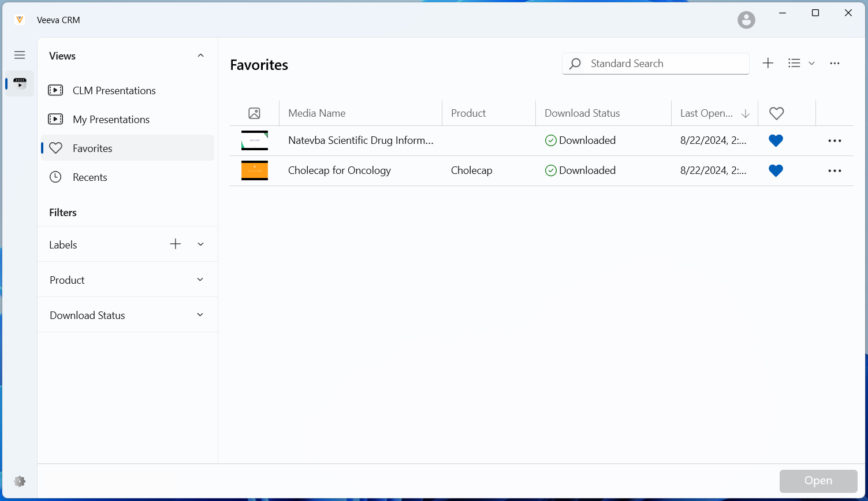Collapse the Views section chevron
Image resolution: width=868 pixels, height=501 pixels.
(200, 56)
